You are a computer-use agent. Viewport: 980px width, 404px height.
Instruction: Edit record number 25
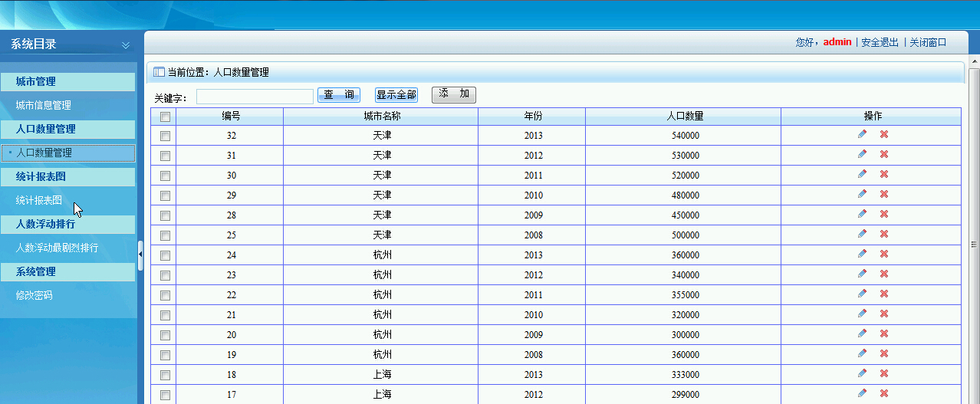(x=862, y=234)
